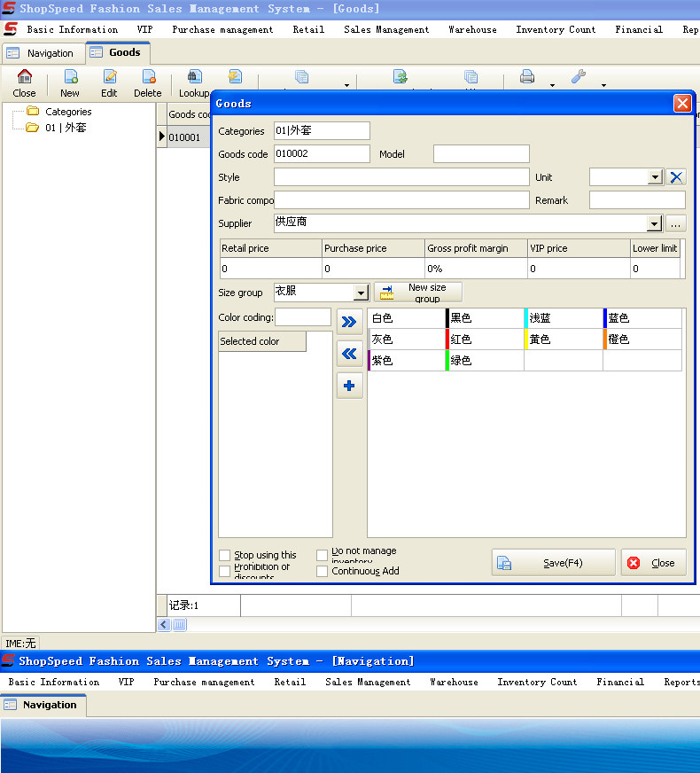Open the dropdown arrow next to the wrench icon
The image size is (700, 773).
point(603,85)
